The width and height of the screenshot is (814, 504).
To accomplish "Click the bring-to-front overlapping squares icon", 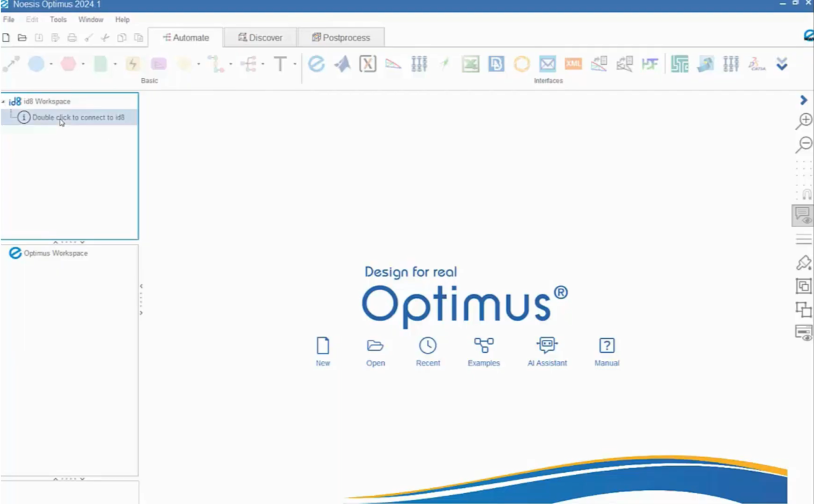I will (804, 309).
